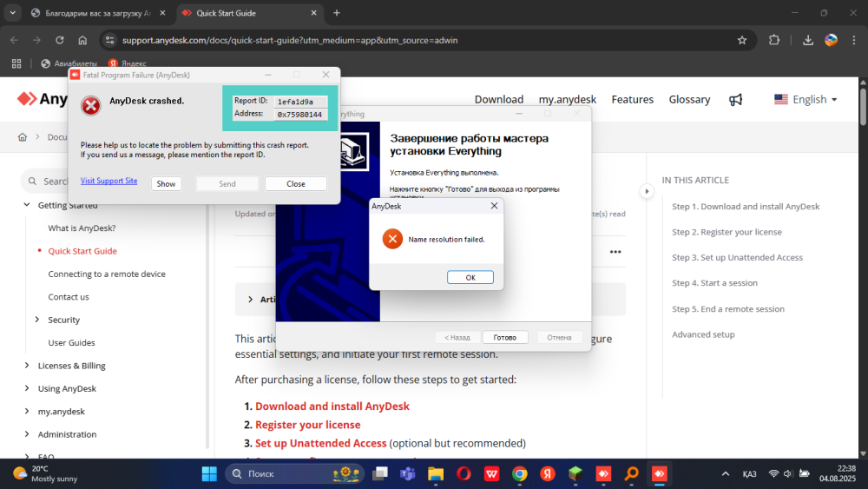Image resolution: width=868 pixels, height=489 pixels.
Task: Open the Everything search icon in taskbar
Action: (631, 474)
